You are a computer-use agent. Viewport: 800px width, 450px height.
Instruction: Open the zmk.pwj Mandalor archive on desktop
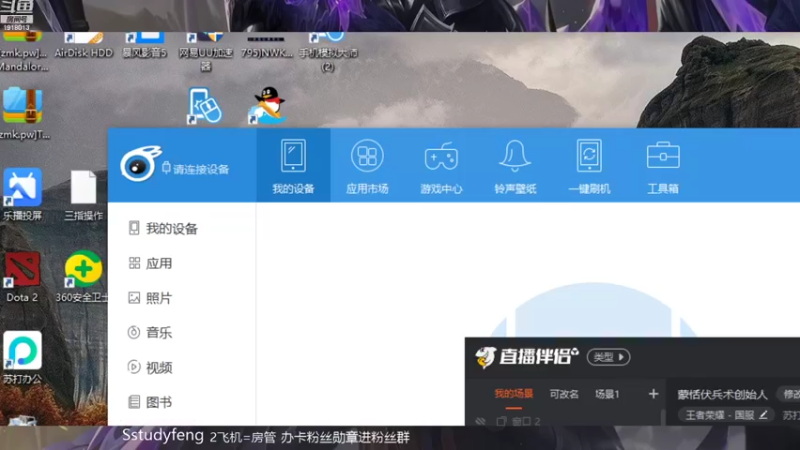[x=23, y=51]
